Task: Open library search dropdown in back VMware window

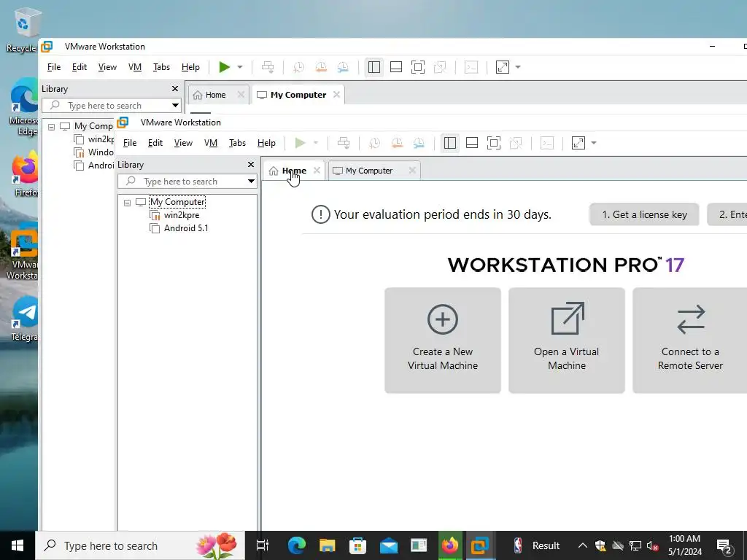Action: point(175,106)
